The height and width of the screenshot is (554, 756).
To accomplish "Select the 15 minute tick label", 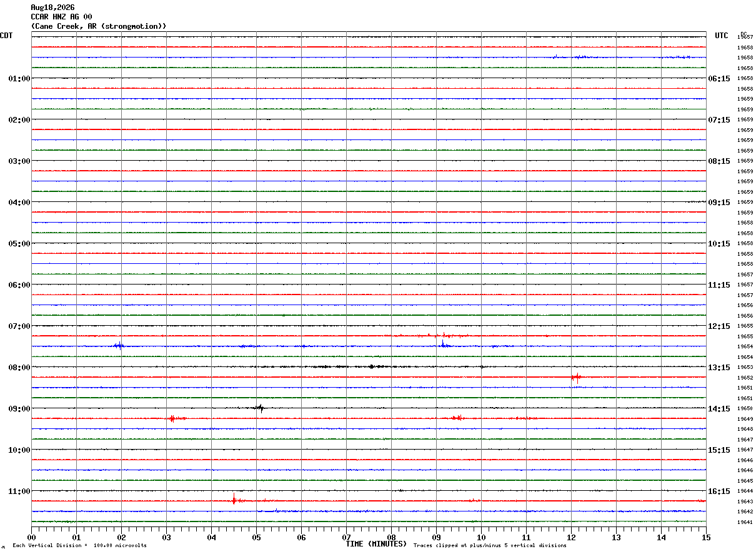I will tap(706, 537).
